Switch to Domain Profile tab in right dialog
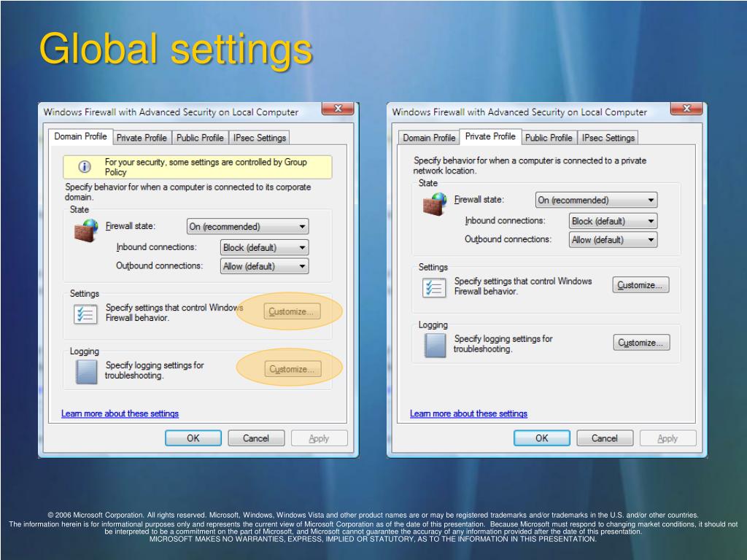The width and height of the screenshot is (747, 560). (429, 138)
